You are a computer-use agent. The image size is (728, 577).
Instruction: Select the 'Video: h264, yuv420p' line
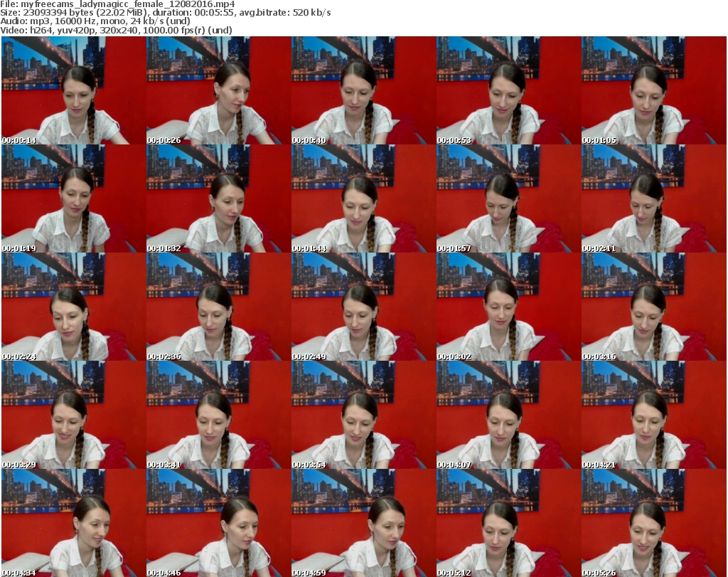tap(116, 30)
